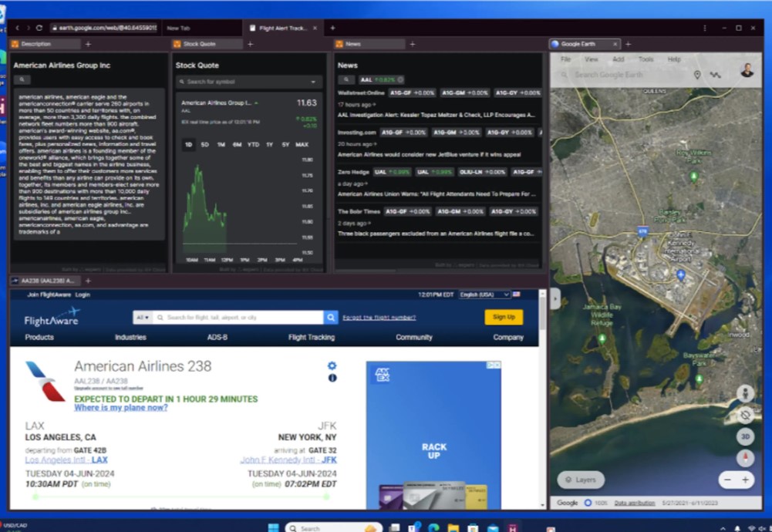Open the Google Earth Tools menu

646,59
